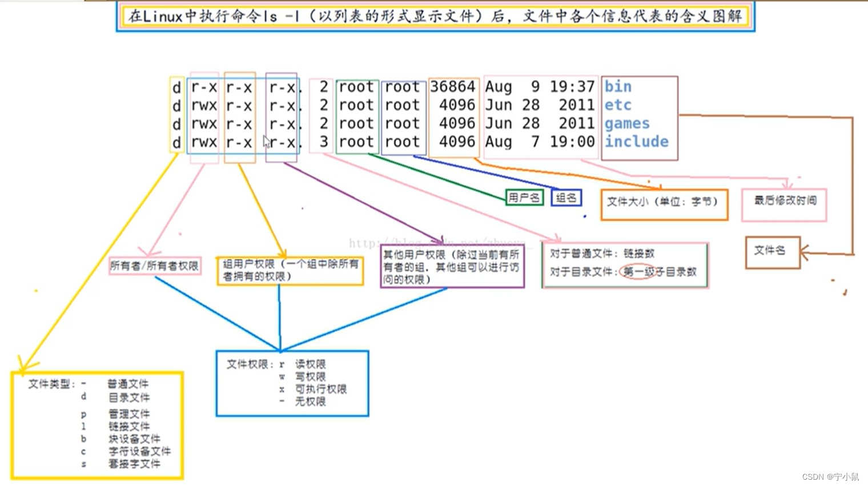The image size is (868, 486).
Task: Click the '目录文件' entry
Action: click(129, 397)
